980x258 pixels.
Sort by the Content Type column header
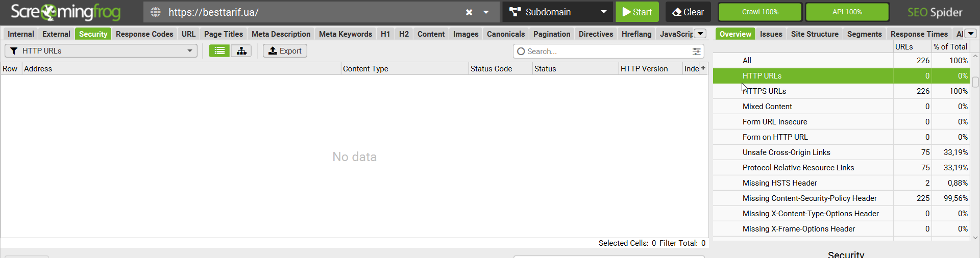point(405,69)
